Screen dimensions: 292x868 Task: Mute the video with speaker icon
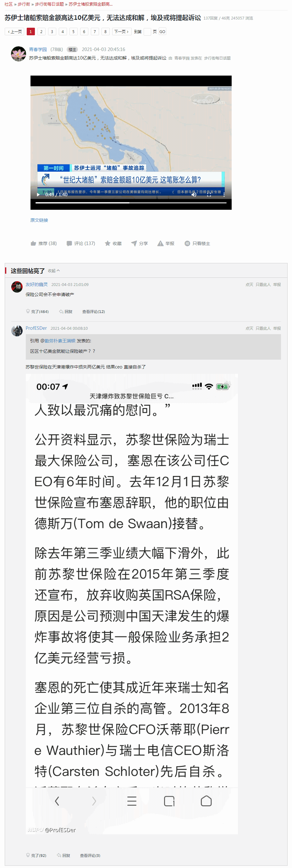click(x=194, y=195)
